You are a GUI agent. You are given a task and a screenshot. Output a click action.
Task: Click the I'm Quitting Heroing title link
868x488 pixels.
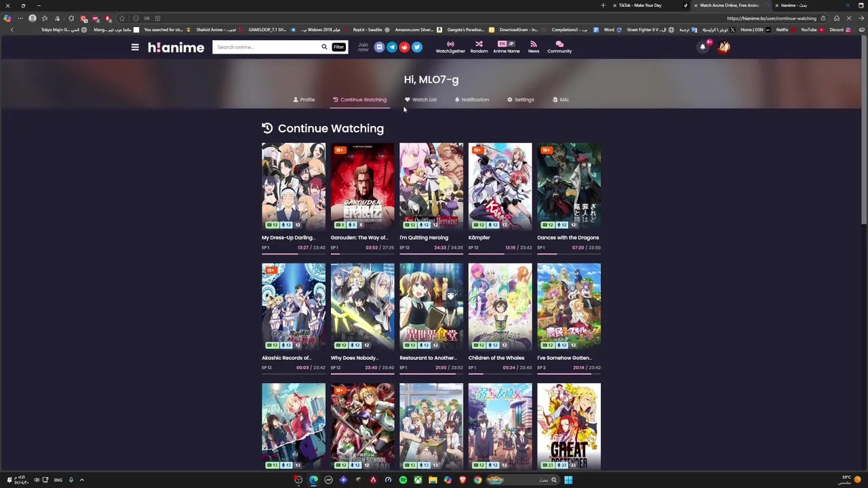pos(424,238)
